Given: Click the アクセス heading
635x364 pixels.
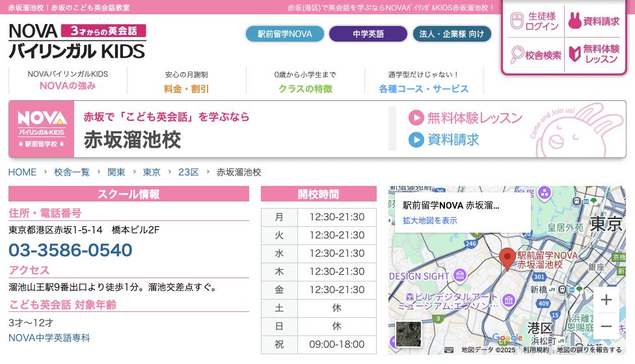Looking at the screenshot, I should (29, 270).
